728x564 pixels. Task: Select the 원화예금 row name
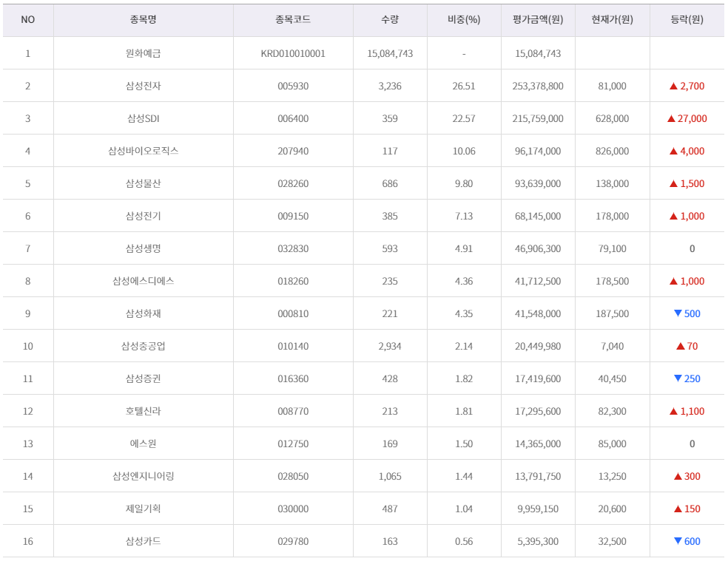(143, 53)
